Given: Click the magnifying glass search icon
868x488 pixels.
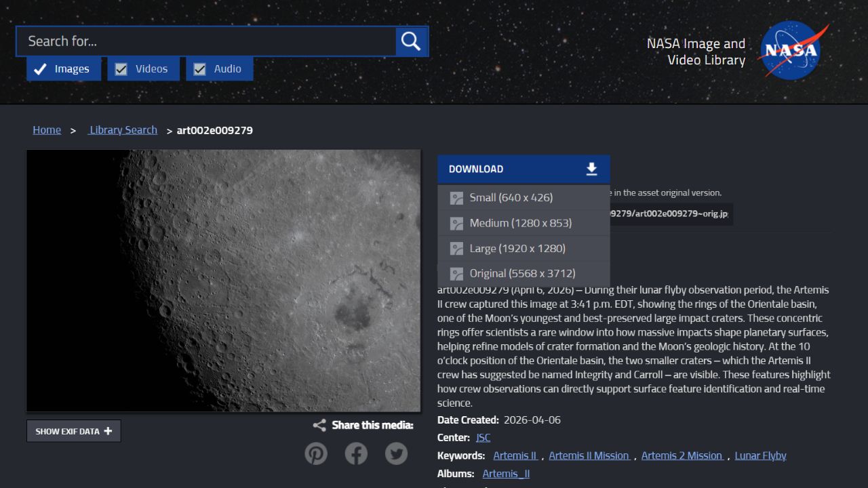Looking at the screenshot, I should point(411,41).
